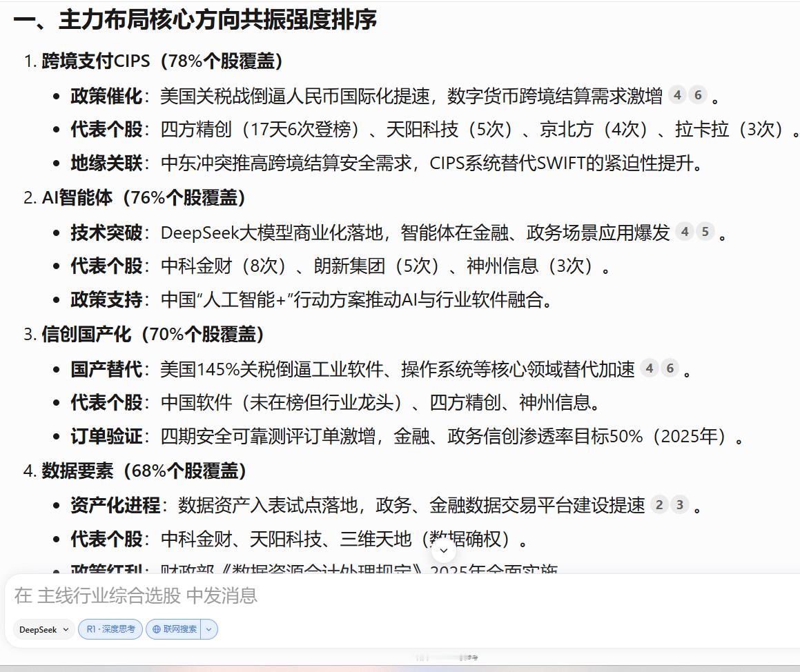Click the scroll-to-bottom chevron button
This screenshot has width=800, height=672.
[443, 550]
